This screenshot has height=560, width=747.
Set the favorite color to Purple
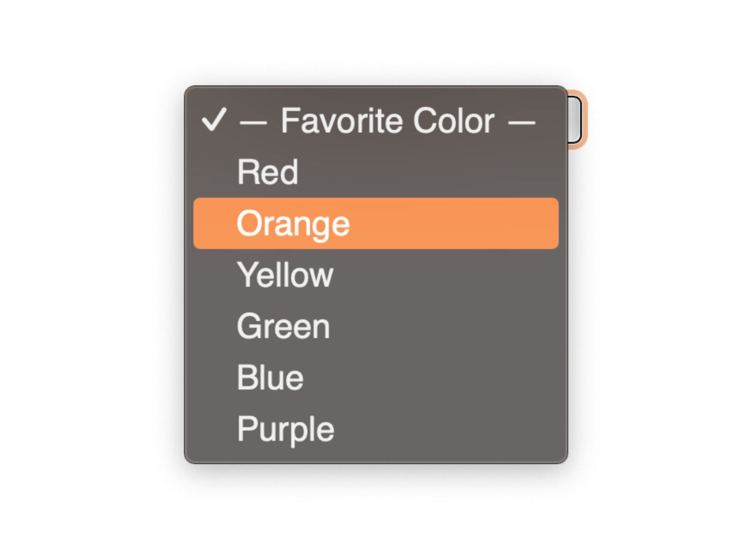pos(286,429)
